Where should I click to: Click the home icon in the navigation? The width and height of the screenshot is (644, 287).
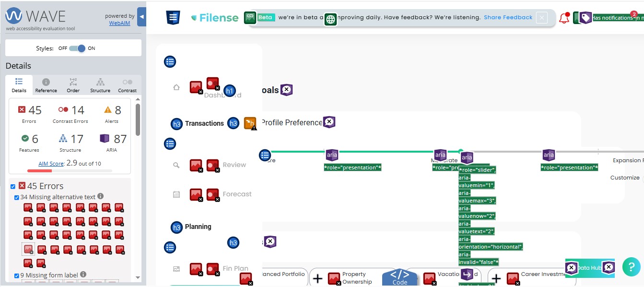(176, 87)
